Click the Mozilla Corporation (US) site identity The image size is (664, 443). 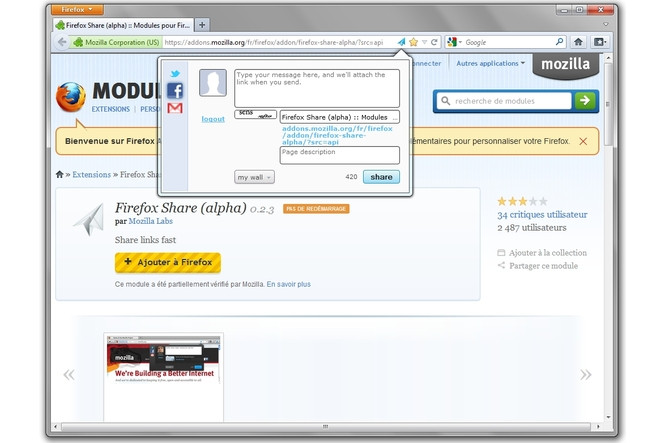[x=116, y=42]
